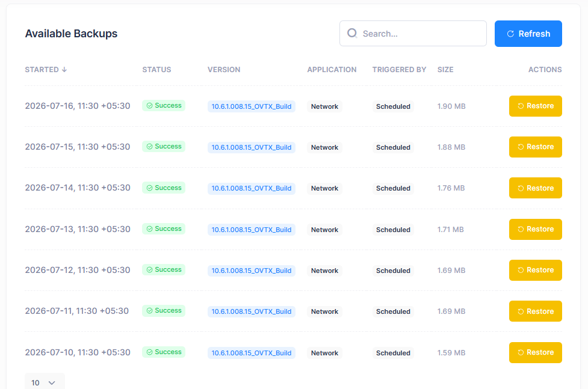Click the Refresh button

click(x=528, y=34)
